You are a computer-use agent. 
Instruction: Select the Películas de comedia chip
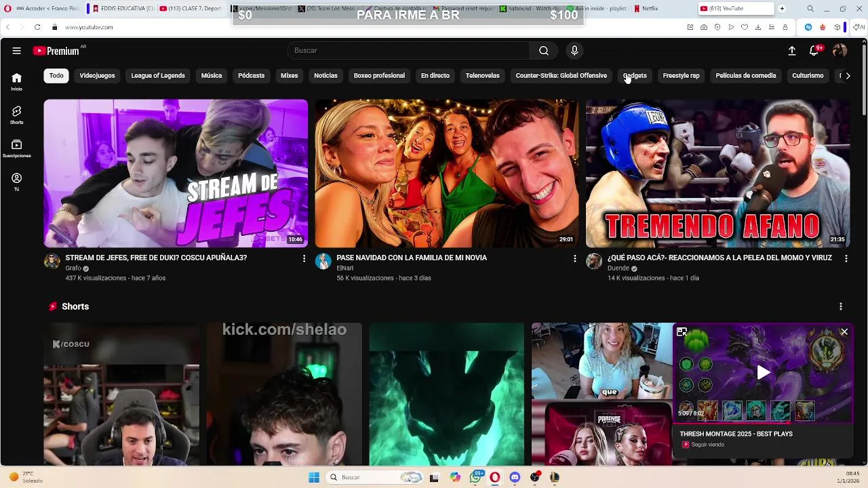[746, 76]
